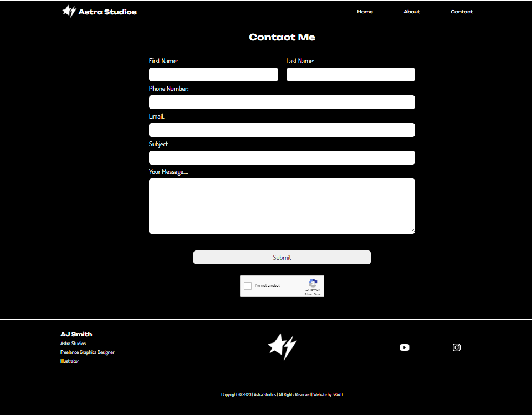Image resolution: width=532 pixels, height=415 pixels.
Task: Click the Contact Me heading
Action: tap(282, 37)
